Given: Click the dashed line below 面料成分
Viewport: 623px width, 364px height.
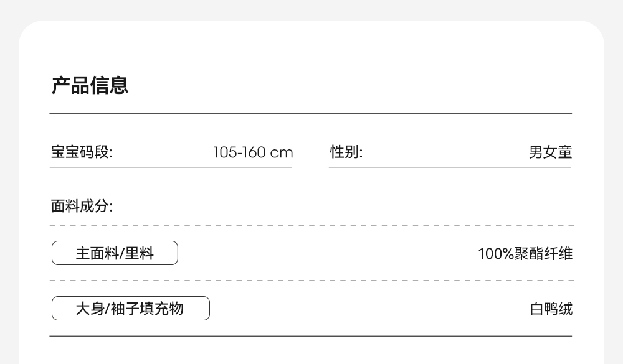Looking at the screenshot, I should (310, 225).
